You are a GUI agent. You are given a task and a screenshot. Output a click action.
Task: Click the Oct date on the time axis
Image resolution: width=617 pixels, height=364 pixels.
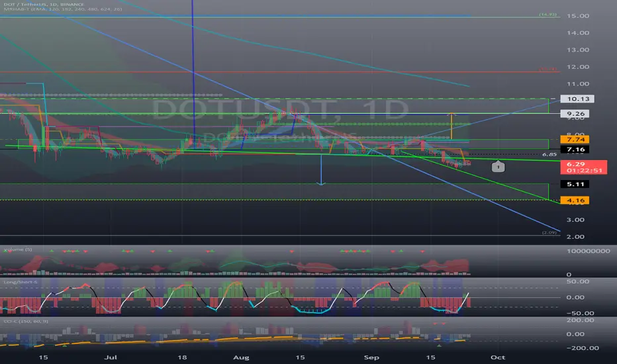tap(498, 357)
